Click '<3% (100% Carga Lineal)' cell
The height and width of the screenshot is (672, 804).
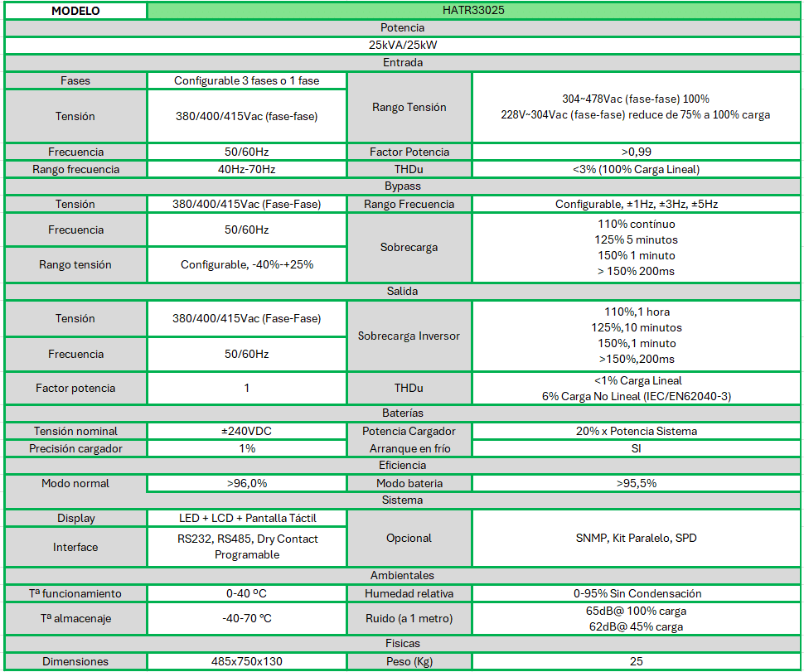pos(636,169)
